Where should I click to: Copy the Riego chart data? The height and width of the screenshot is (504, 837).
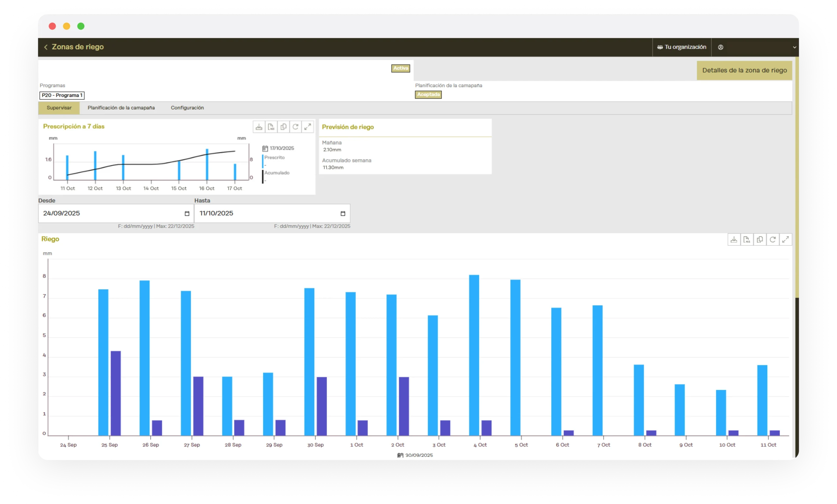pos(760,240)
